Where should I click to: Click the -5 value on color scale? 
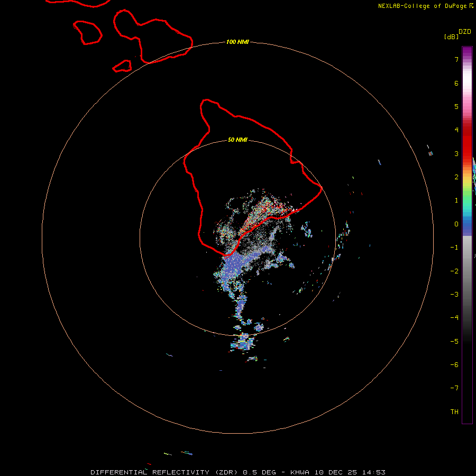point(454,342)
